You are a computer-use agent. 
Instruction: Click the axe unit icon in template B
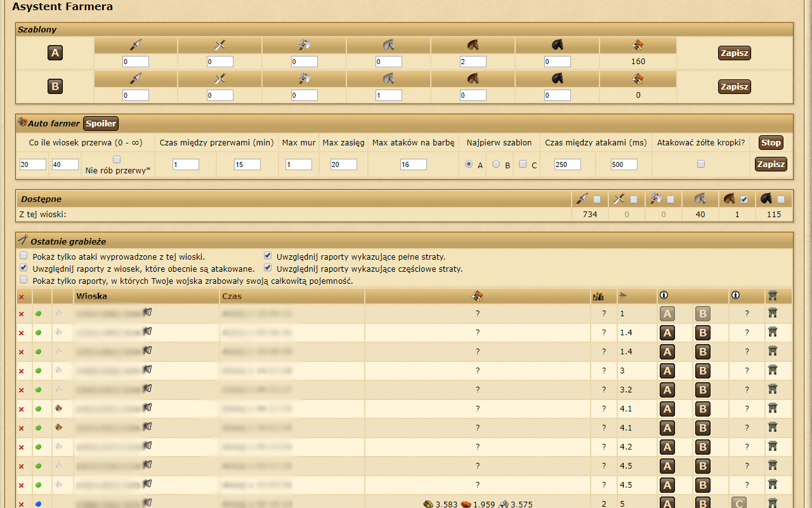304,79
